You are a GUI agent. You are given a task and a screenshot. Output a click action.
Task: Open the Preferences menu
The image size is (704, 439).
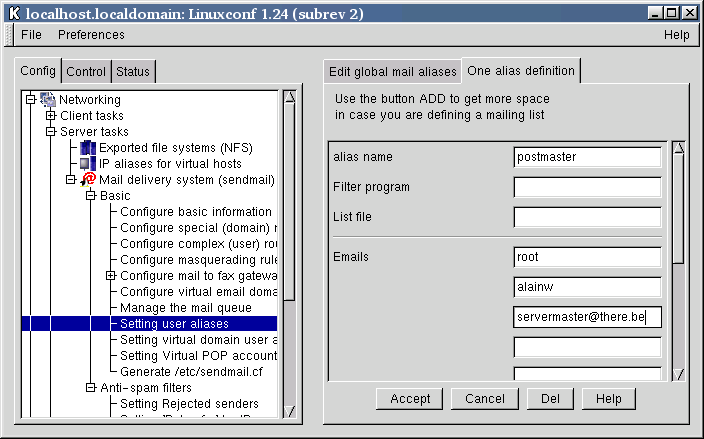point(91,35)
